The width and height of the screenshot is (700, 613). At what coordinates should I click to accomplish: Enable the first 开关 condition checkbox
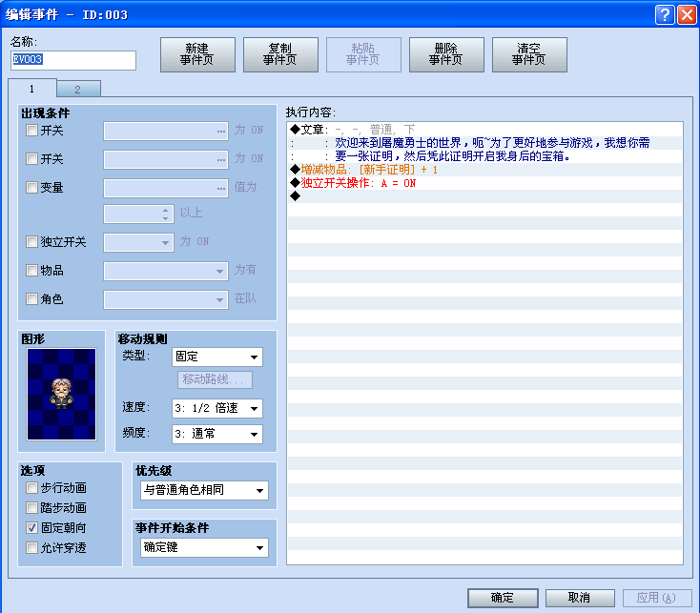pos(31,131)
